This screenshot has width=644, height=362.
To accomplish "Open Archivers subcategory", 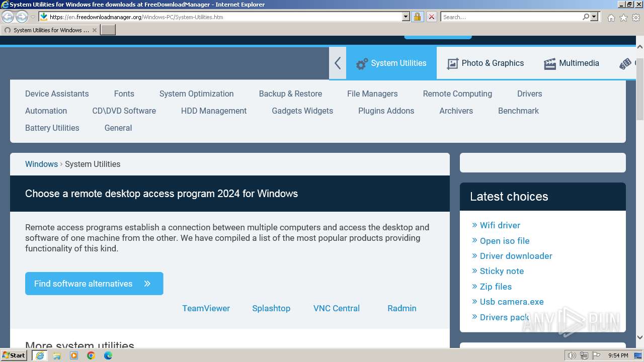I will tap(456, 111).
